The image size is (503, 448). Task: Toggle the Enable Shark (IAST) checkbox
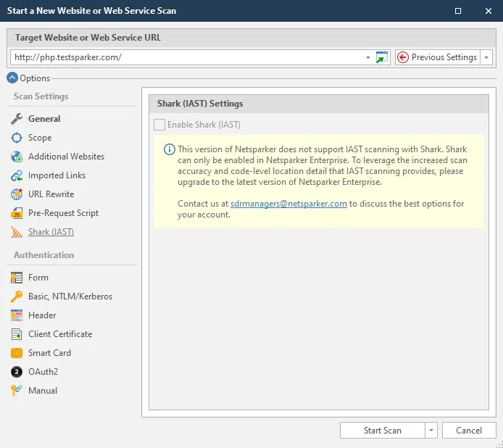point(159,125)
